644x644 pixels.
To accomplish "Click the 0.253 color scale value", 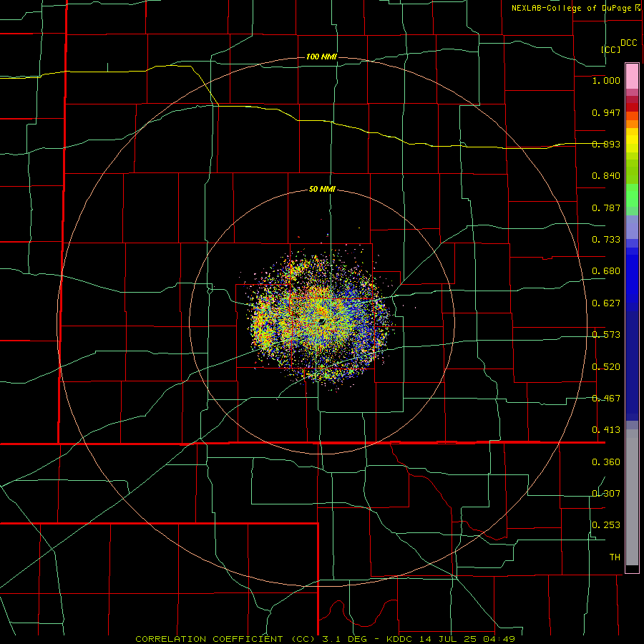I will 606,525.
